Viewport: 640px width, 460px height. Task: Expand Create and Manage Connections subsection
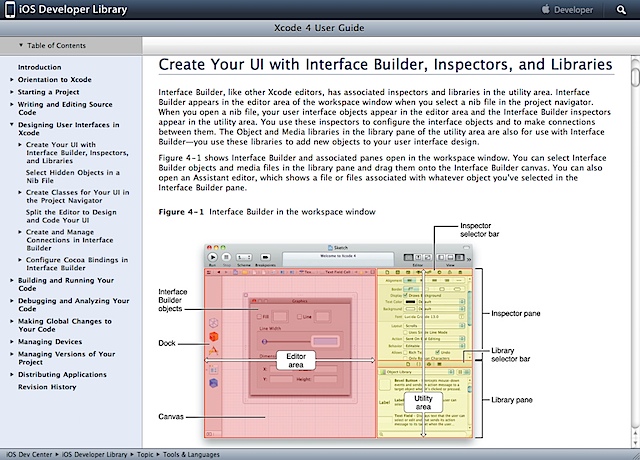pyautogui.click(x=19, y=234)
